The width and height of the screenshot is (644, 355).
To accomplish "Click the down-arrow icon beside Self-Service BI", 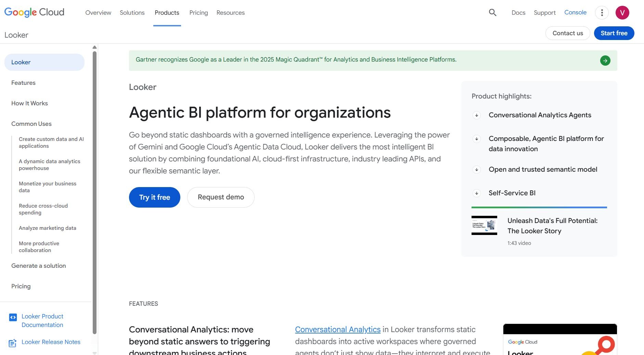I will 476,193.
